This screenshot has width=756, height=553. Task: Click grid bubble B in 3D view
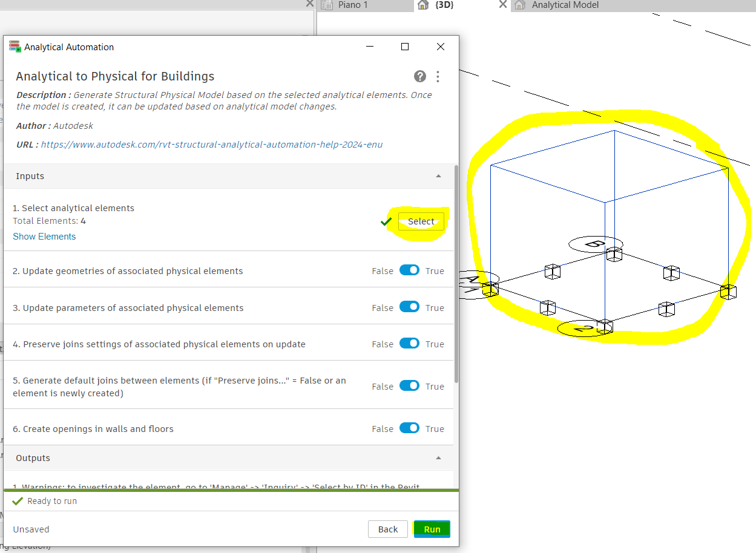coord(596,244)
